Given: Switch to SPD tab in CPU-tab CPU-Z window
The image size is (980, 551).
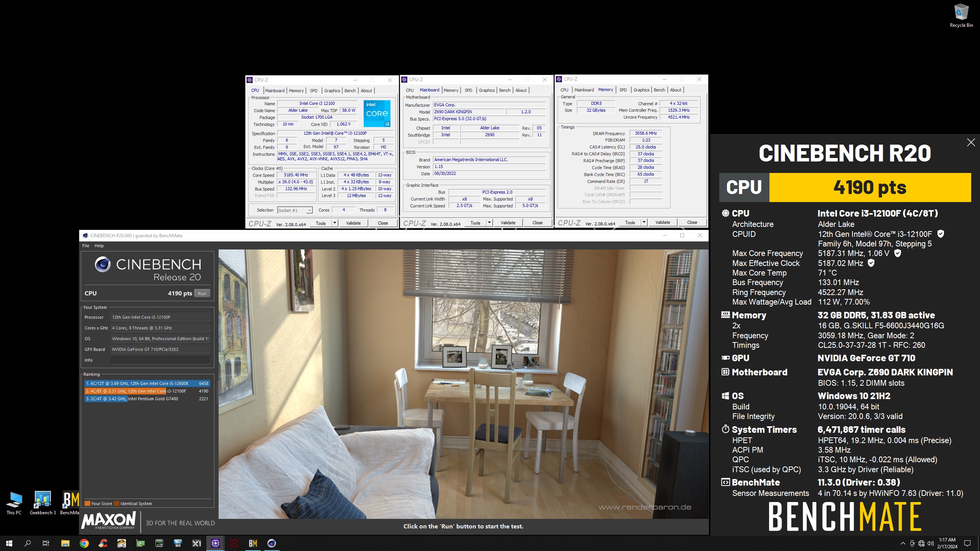Looking at the screenshot, I should [314, 91].
